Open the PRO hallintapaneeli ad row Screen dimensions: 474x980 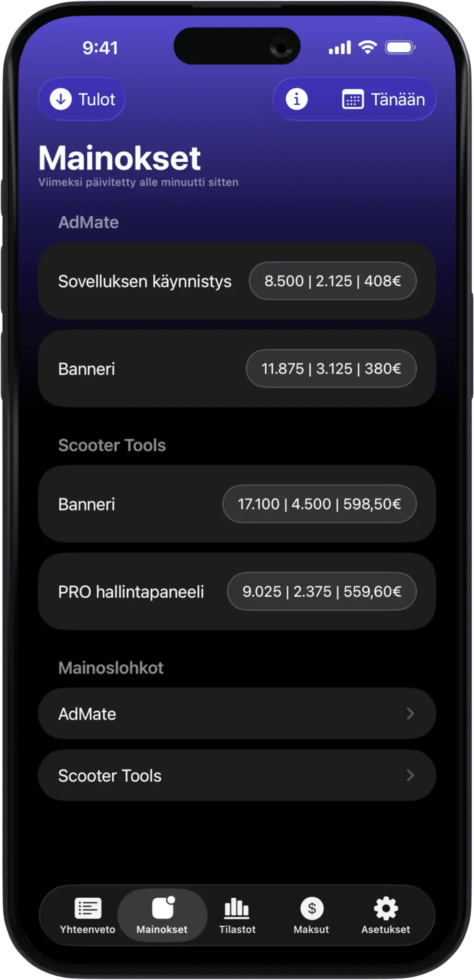(x=131, y=592)
